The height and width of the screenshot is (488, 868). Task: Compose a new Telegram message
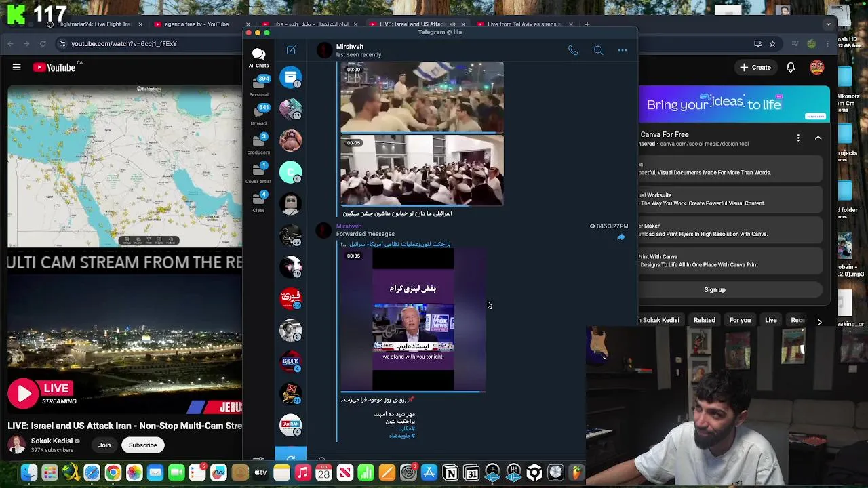click(291, 50)
